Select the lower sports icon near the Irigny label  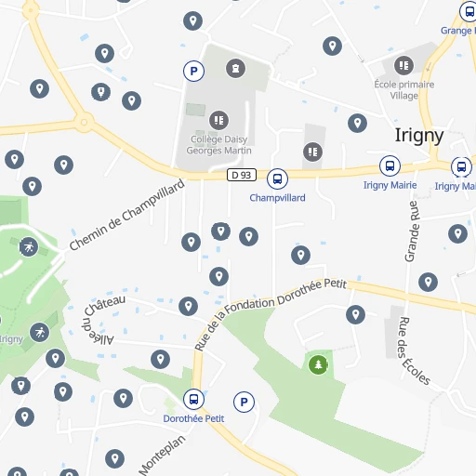click(39, 333)
